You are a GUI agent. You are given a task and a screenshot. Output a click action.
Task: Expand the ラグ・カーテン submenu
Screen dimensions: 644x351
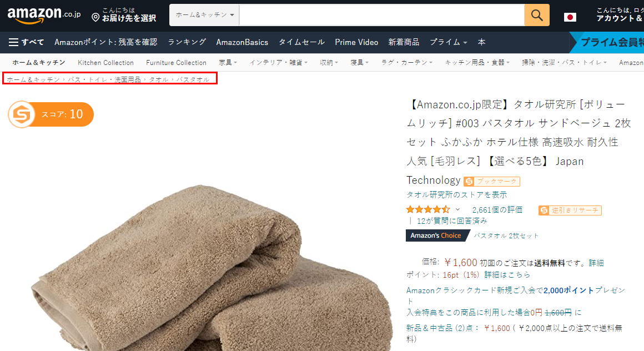coord(406,62)
